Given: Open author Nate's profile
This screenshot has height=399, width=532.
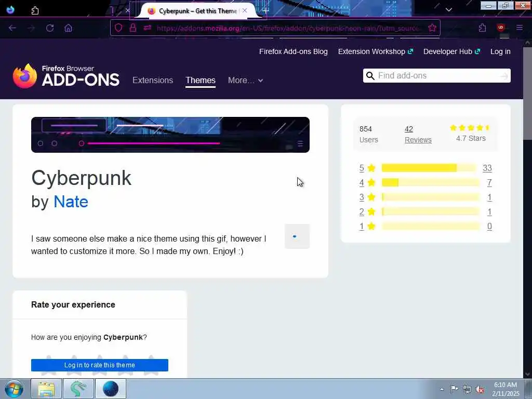Looking at the screenshot, I should [71, 202].
